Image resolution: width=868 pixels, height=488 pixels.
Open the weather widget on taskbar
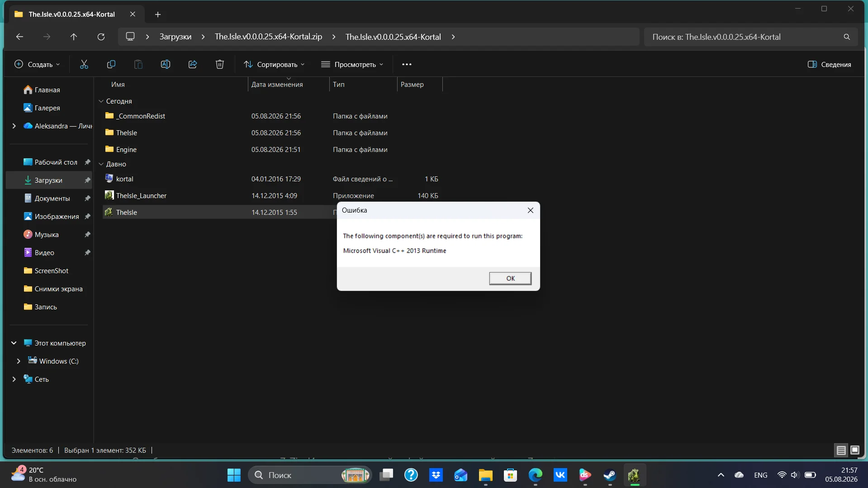[x=44, y=475]
